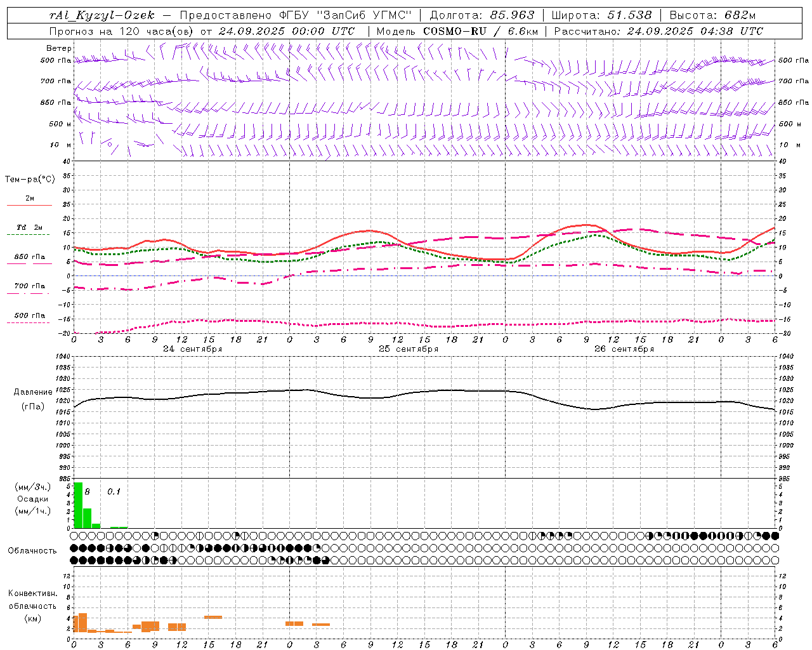812x650 pixels.
Task: Click the '850 гПа' temperature legend entry
Action: pyautogui.click(x=30, y=257)
